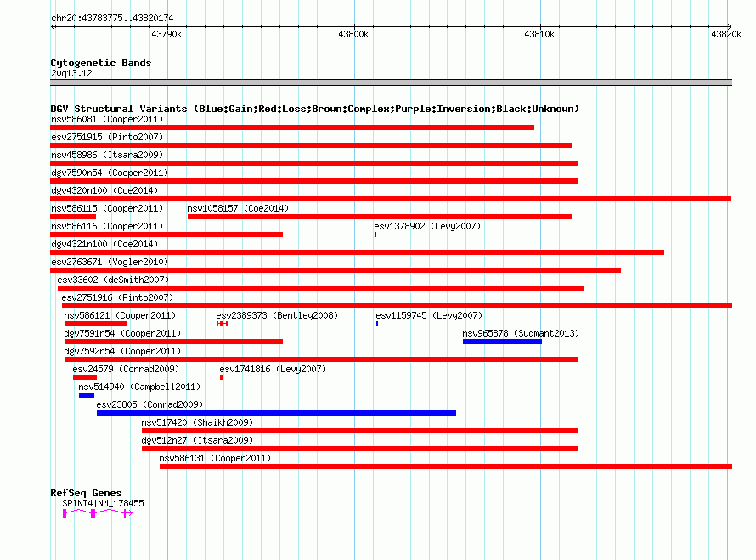Select the esv2751915 (Pinto2007) variant label
Image resolution: width=756 pixels, height=560 pixels.
[107, 137]
